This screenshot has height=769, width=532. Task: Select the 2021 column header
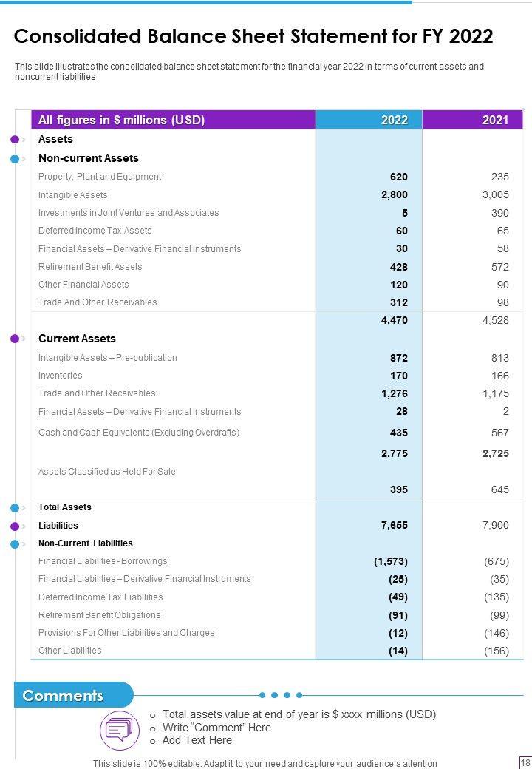[495, 120]
